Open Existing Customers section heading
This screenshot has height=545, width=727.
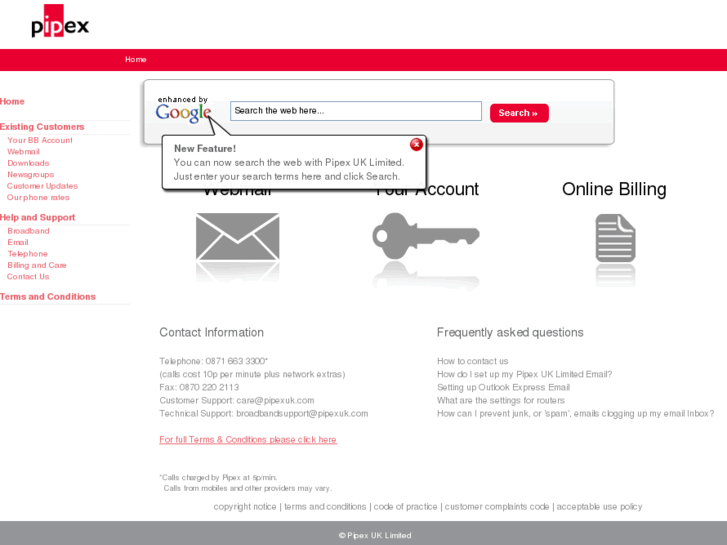click(x=42, y=127)
